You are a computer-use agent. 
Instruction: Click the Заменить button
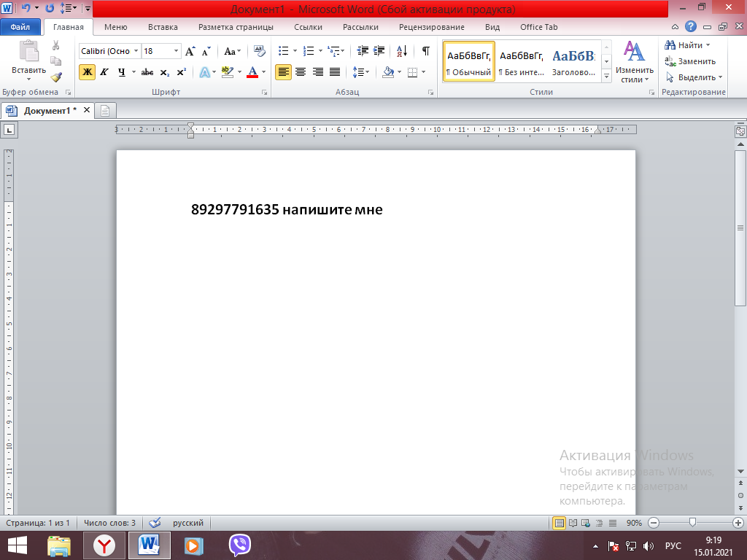click(x=690, y=61)
